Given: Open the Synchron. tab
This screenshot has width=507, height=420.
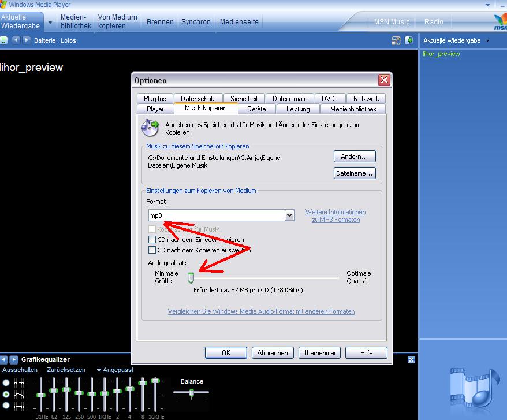Looking at the screenshot, I should coord(196,22).
